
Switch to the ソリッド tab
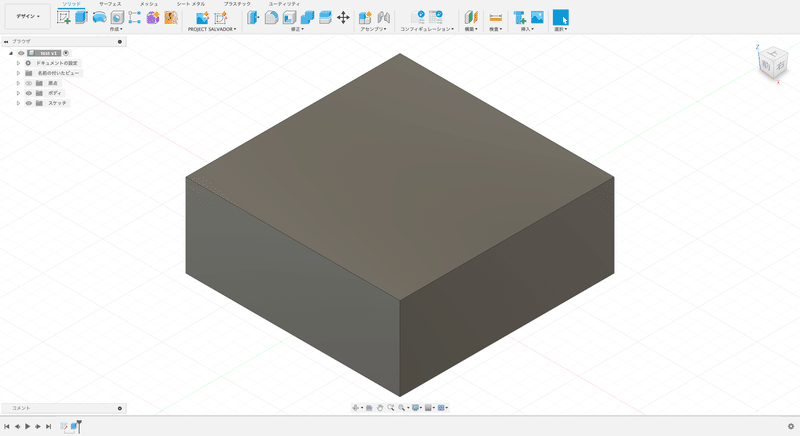tap(71, 4)
